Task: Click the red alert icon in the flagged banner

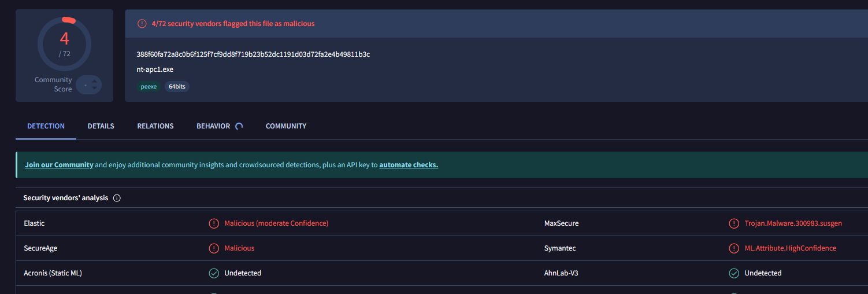Action: point(142,24)
